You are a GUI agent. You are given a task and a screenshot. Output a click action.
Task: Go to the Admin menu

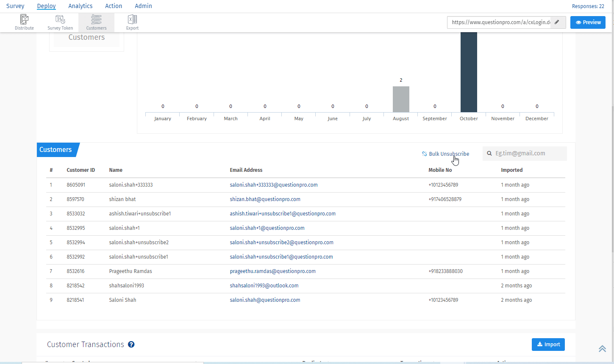pyautogui.click(x=143, y=6)
